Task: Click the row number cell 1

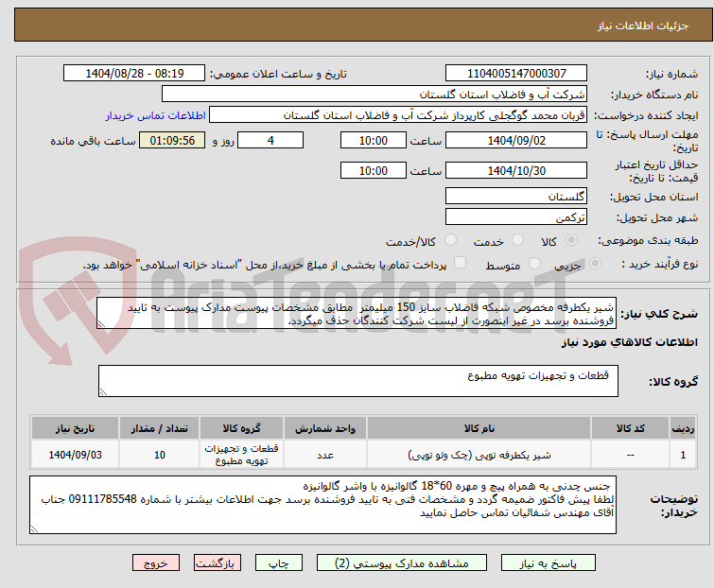Action: coord(683,455)
